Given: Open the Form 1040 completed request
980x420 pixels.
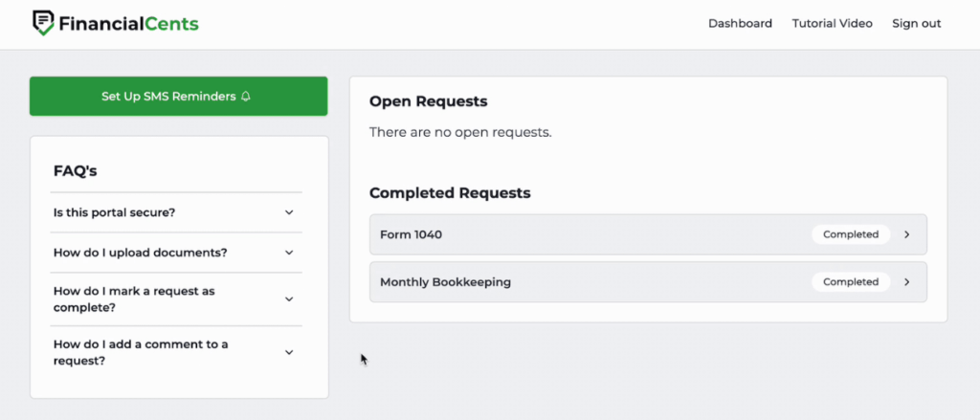Looking at the screenshot, I should 412,234.
